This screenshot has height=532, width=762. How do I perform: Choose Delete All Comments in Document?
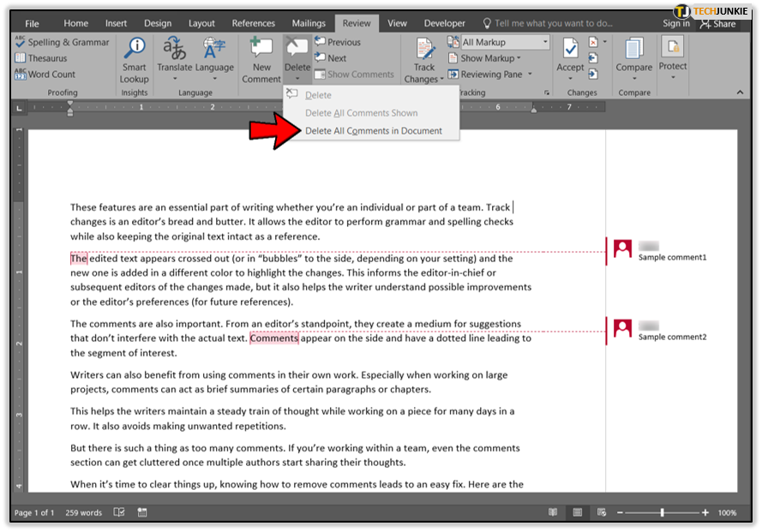pyautogui.click(x=371, y=131)
